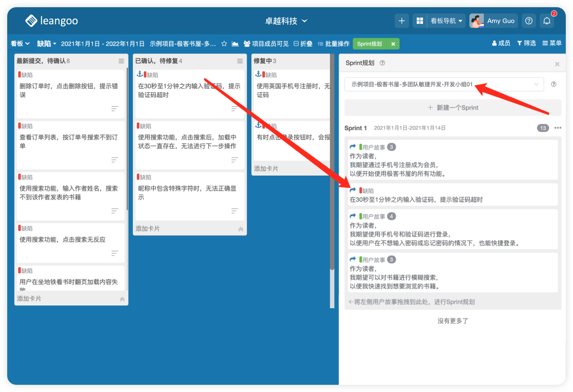Open the notification bell
This screenshot has width=573, height=392.
tap(546, 21)
